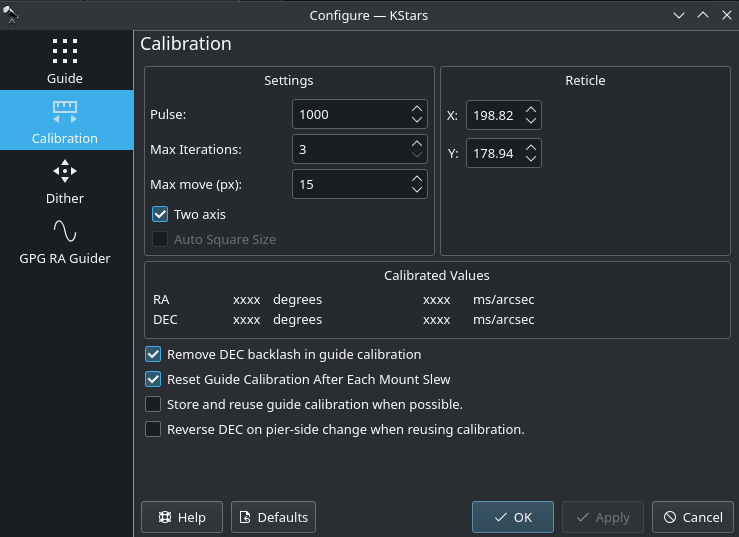Click the lifebuoy icon on Help button
This screenshot has width=739, height=537.
[x=165, y=517]
